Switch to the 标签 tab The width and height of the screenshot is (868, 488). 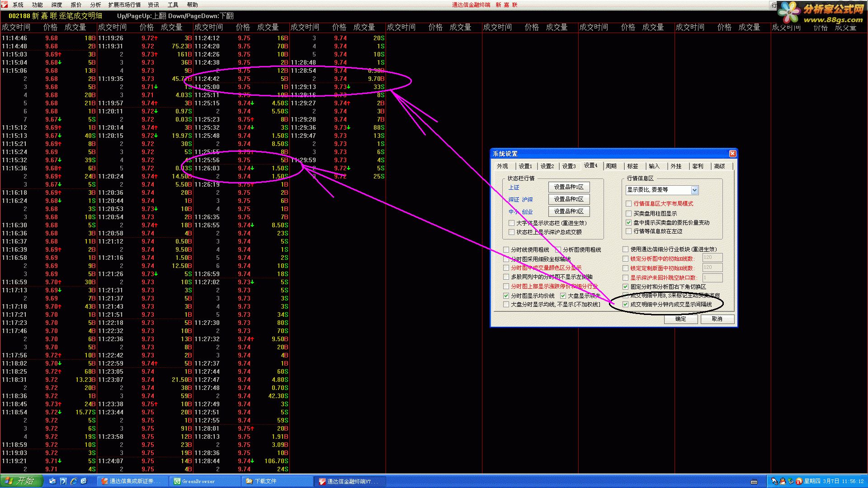(633, 166)
